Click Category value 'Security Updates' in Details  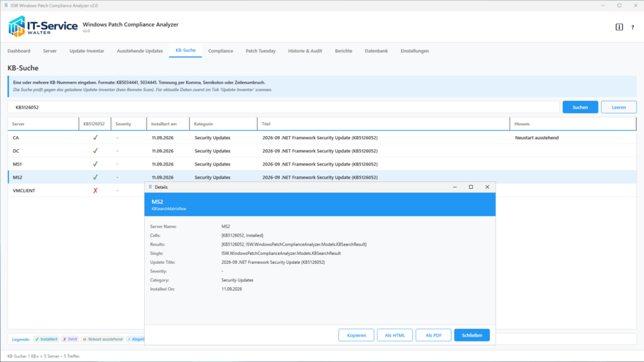(237, 280)
